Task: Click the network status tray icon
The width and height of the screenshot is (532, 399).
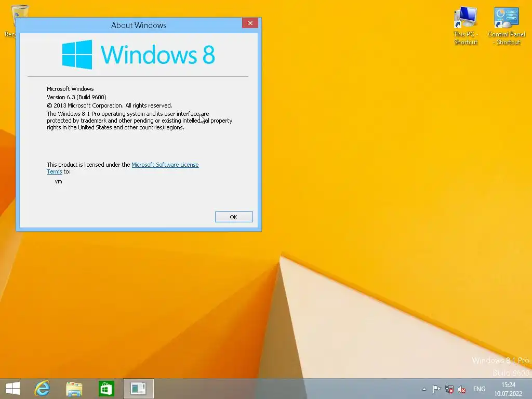Action: (x=449, y=389)
